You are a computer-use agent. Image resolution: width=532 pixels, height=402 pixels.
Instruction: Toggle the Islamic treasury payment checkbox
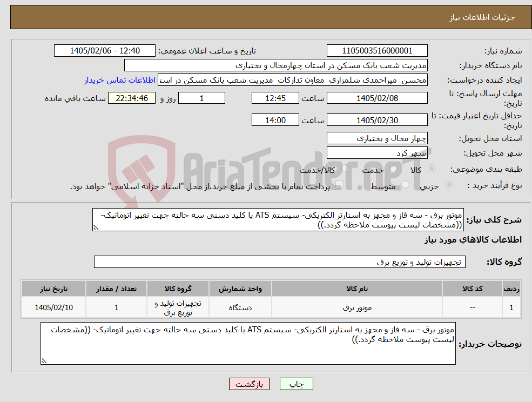click(339, 185)
